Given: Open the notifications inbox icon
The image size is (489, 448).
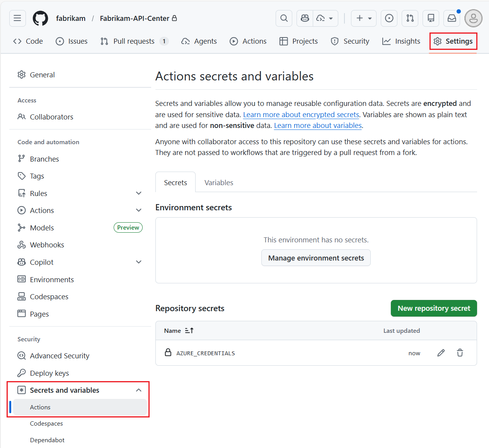Looking at the screenshot, I should click(452, 18).
